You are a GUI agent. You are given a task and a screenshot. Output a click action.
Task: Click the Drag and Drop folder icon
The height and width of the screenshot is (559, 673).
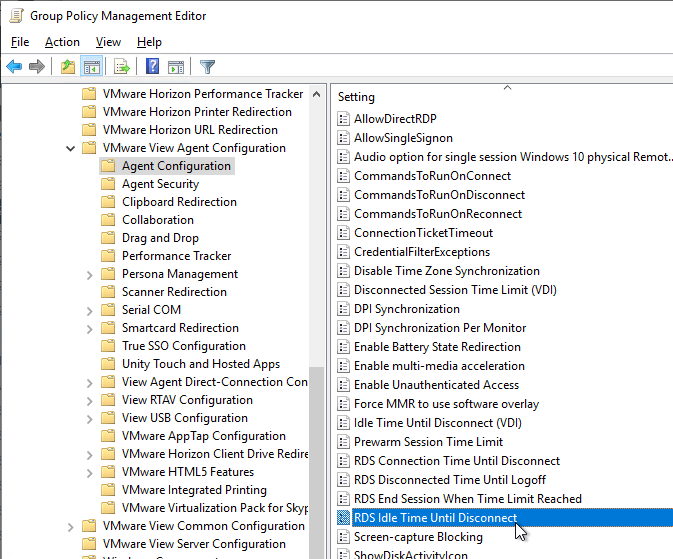(x=108, y=238)
